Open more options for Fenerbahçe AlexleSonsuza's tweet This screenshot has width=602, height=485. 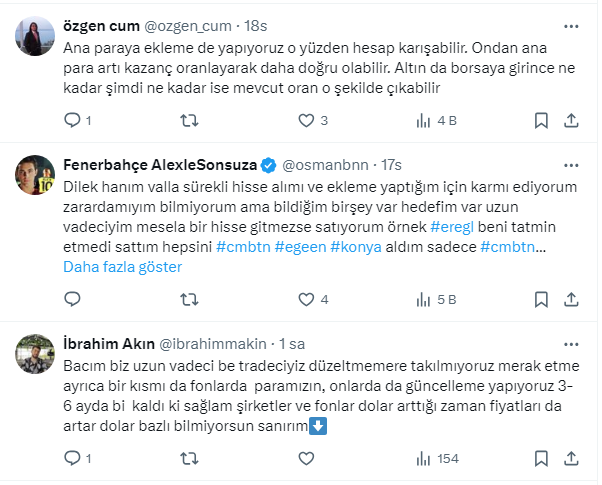(x=570, y=165)
